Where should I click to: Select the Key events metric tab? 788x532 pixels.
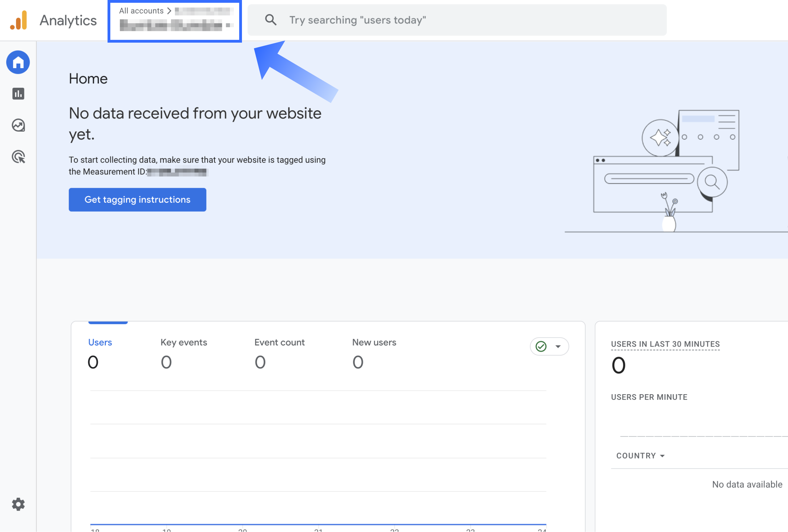pyautogui.click(x=184, y=342)
